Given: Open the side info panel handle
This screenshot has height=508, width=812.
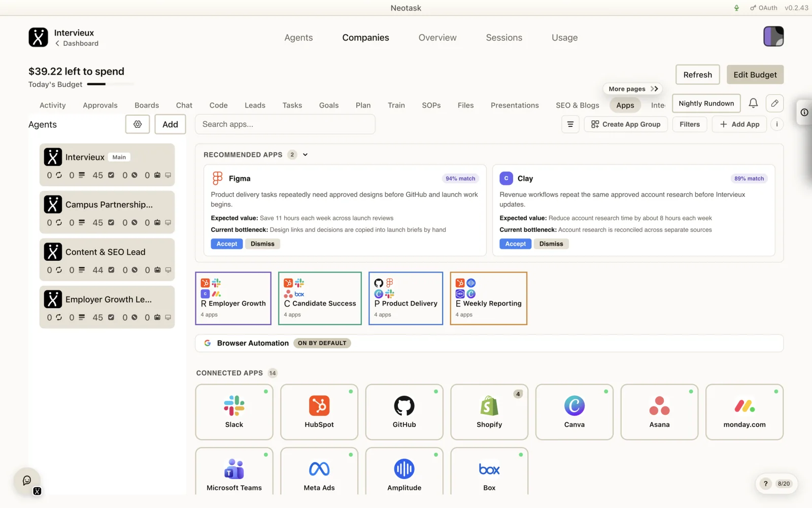Looking at the screenshot, I should [x=804, y=113].
